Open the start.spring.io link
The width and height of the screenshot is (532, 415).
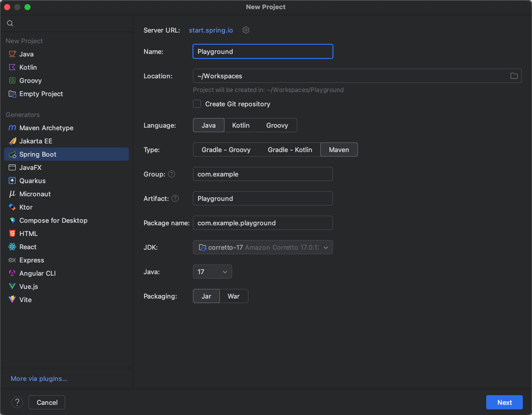(x=211, y=30)
